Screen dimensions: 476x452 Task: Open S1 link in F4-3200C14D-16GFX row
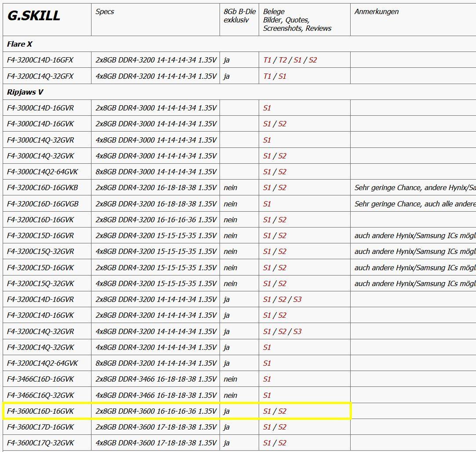[x=297, y=60]
